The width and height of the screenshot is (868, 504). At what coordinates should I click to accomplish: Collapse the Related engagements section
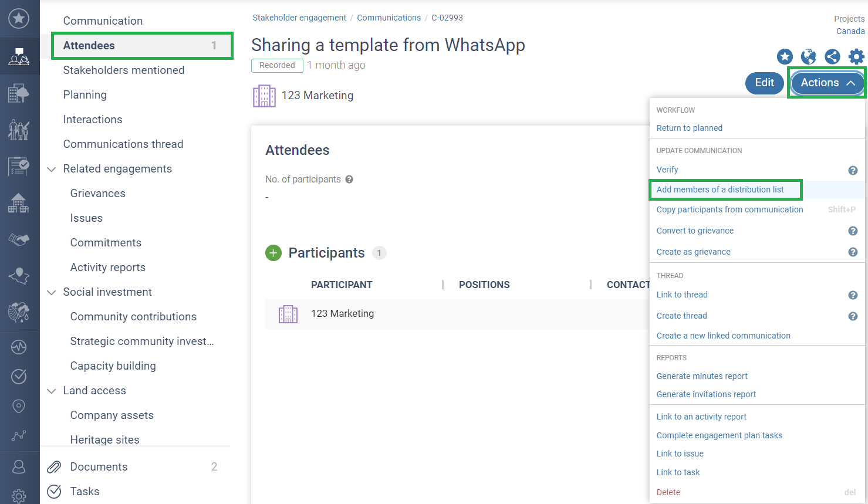(52, 169)
